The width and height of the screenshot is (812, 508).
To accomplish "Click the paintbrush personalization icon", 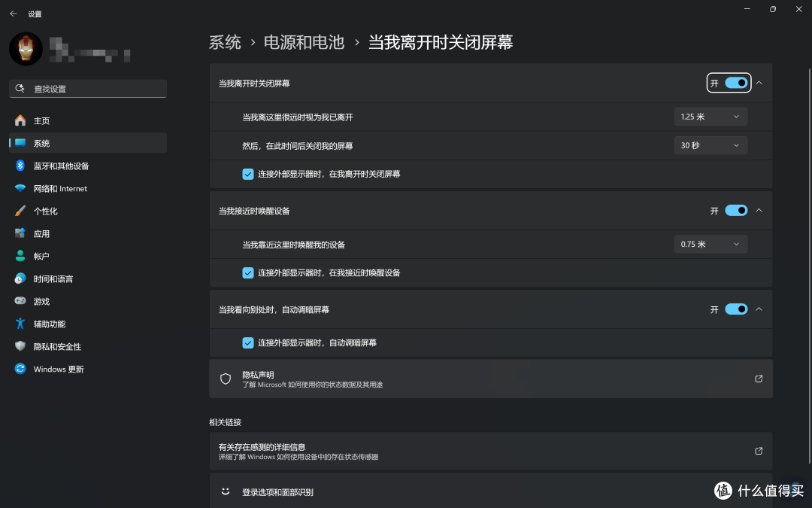I will [x=20, y=211].
